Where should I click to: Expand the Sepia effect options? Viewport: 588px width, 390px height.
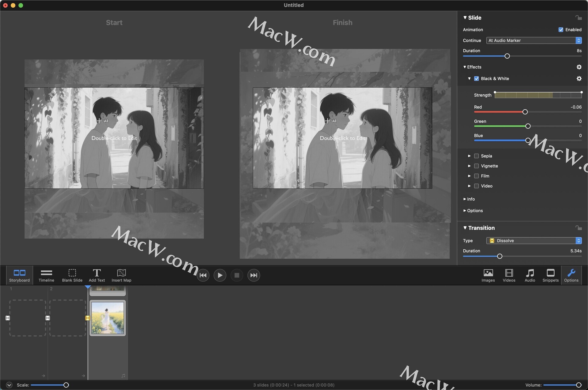(469, 156)
